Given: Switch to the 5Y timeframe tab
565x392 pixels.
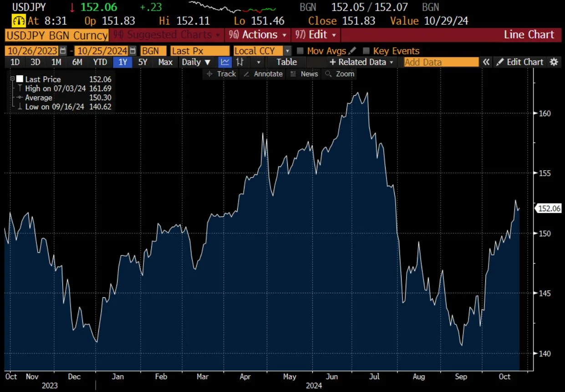Looking at the screenshot, I should pos(143,62).
